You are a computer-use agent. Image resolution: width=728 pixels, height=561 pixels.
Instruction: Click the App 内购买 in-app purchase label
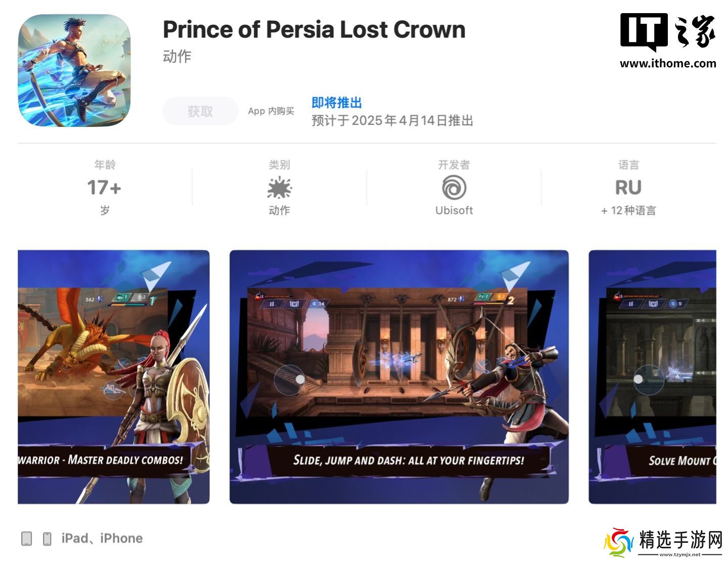[271, 111]
